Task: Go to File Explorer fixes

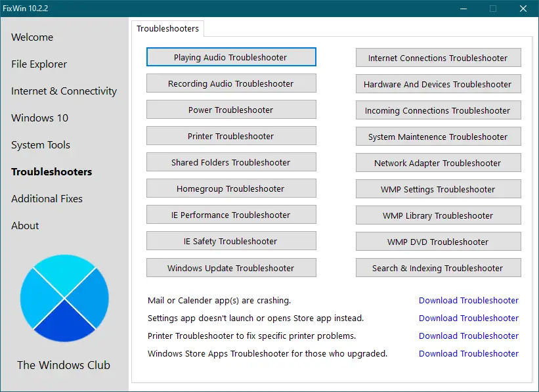Action: coord(39,64)
